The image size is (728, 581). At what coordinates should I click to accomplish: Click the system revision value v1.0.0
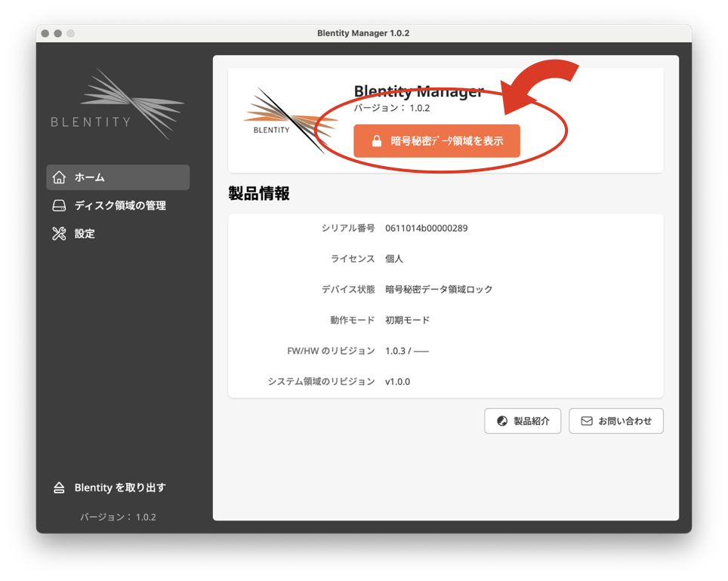(397, 382)
